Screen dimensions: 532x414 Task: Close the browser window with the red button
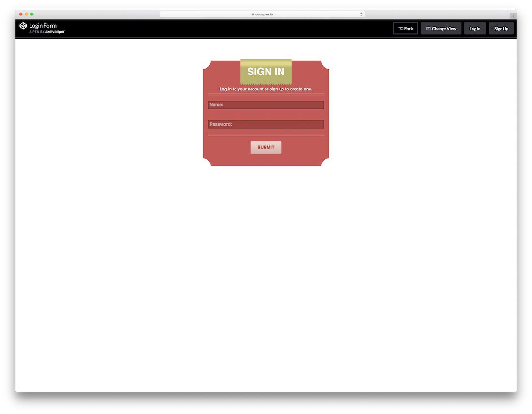pos(21,14)
